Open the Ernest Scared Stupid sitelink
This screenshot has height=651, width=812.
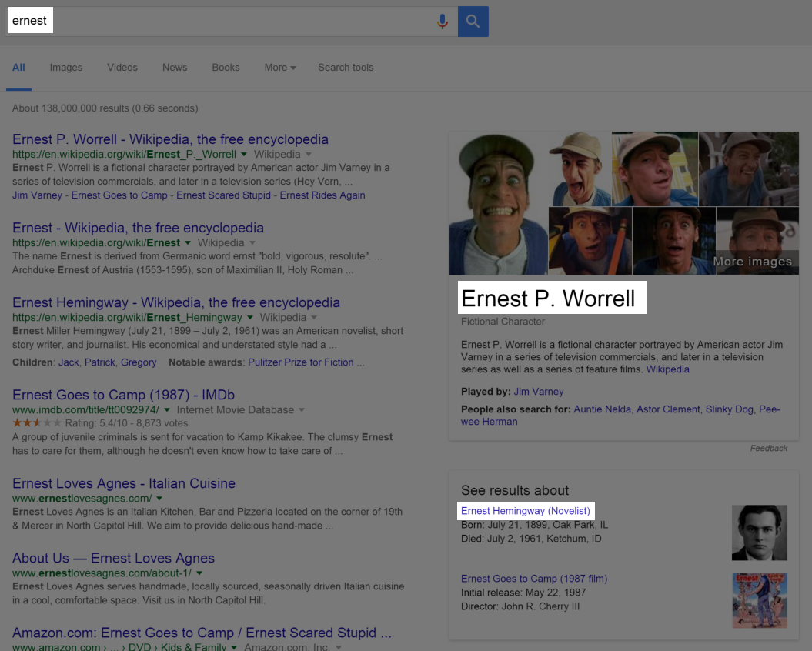coord(224,195)
